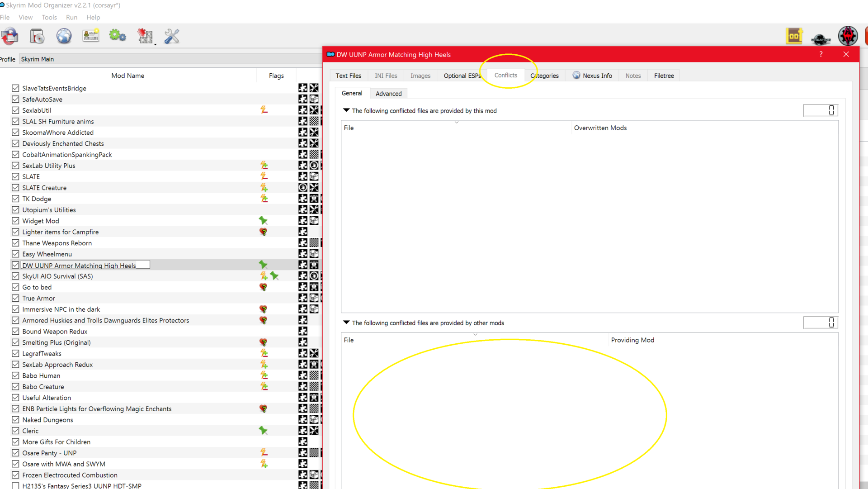Viewport: 868px width, 489px height.
Task: Click the Tools puzzle piece toolbar icon
Action: (x=145, y=36)
